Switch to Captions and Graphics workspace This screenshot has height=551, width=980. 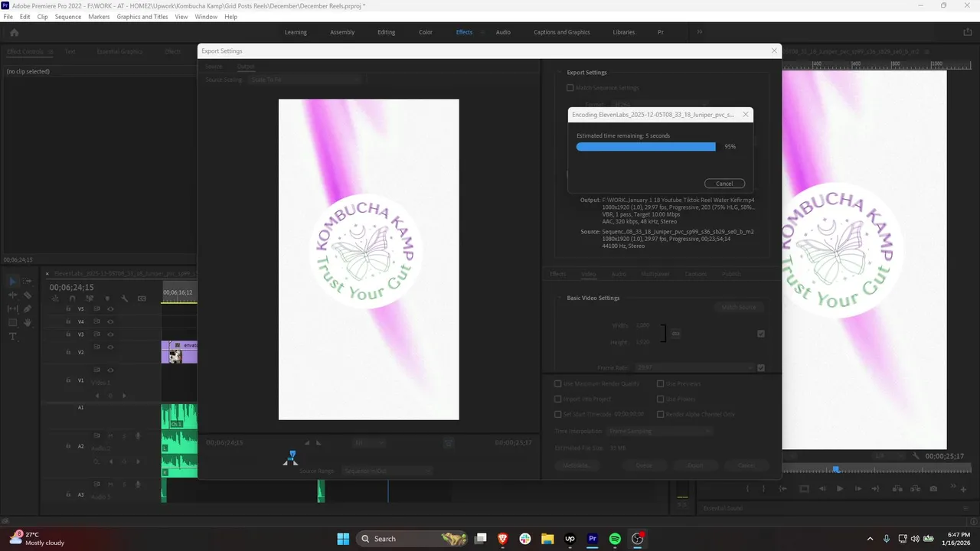coord(562,32)
